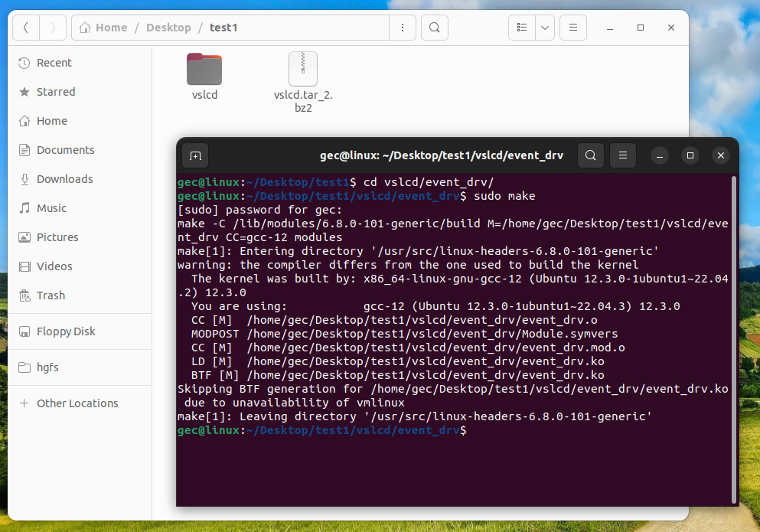Click Home in the path bar
The height and width of the screenshot is (532, 760).
[103, 28]
